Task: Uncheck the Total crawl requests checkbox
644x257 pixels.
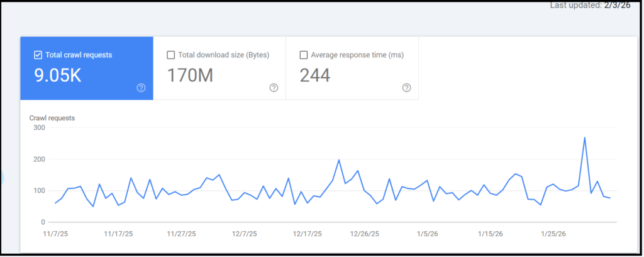Action: pos(38,55)
